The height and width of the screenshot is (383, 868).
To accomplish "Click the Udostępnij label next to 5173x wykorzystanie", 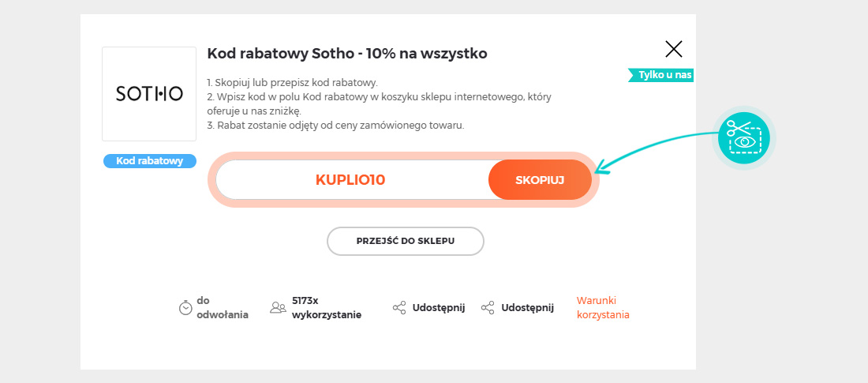I will [x=439, y=308].
